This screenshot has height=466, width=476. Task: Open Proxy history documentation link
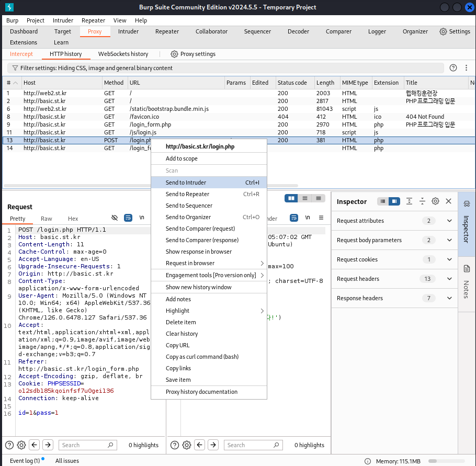click(x=209, y=392)
